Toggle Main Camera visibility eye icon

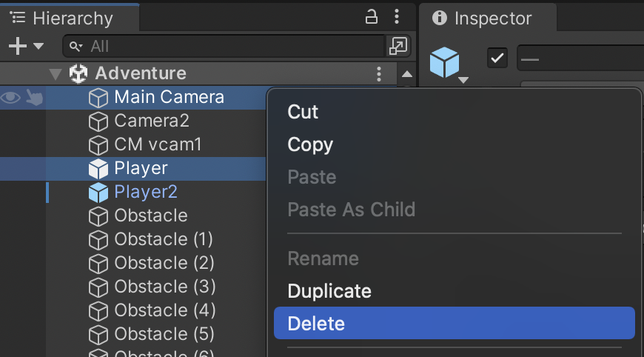[x=10, y=97]
